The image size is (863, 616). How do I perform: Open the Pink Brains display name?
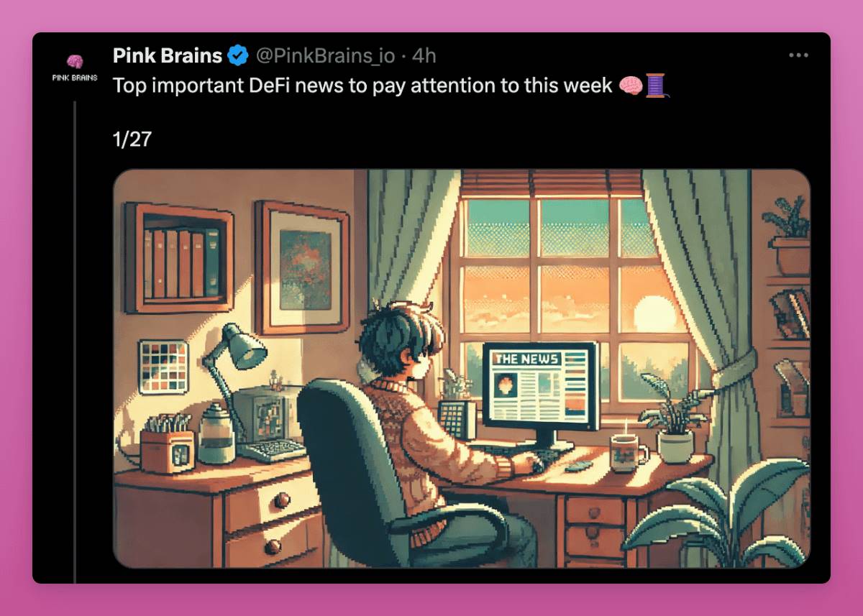tap(168, 55)
